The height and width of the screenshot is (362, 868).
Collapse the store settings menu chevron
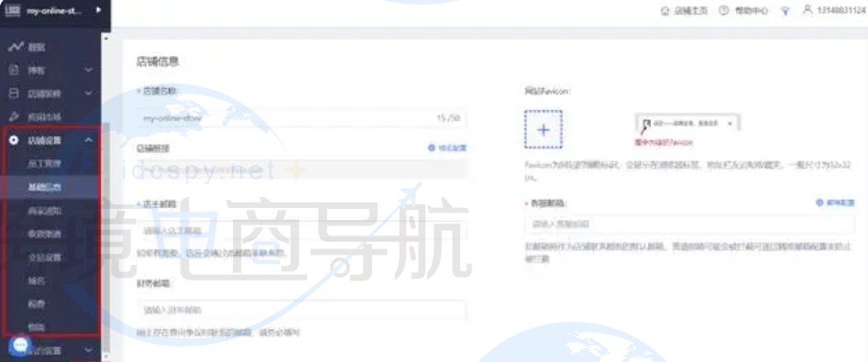coord(89,140)
